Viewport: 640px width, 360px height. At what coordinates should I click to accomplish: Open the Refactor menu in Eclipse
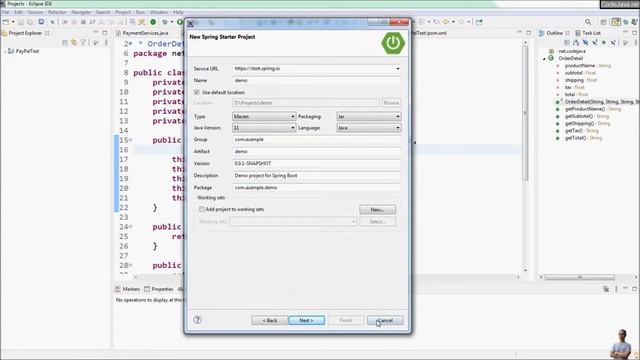tap(57, 12)
